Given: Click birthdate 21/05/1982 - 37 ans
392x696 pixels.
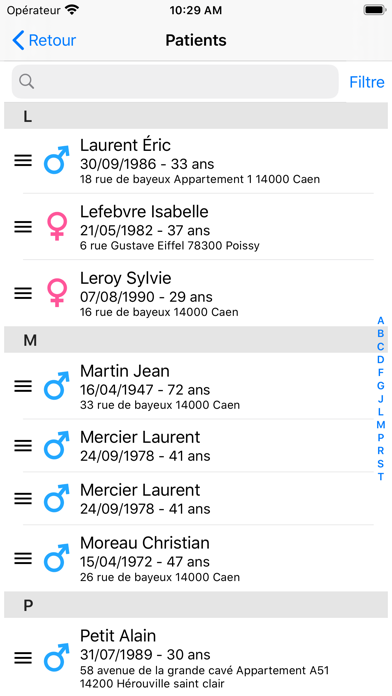Looking at the screenshot, I should tap(145, 231).
